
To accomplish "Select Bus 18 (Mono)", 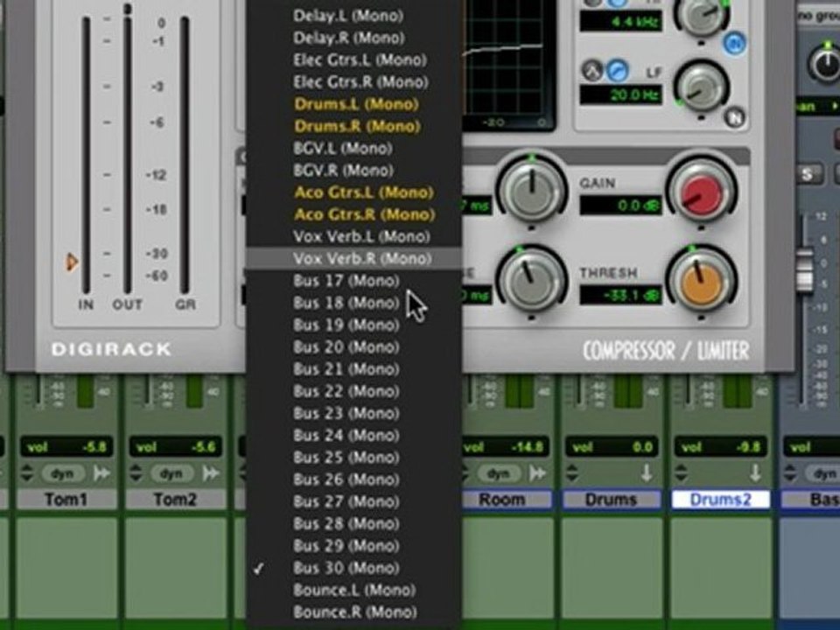I will 353,303.
